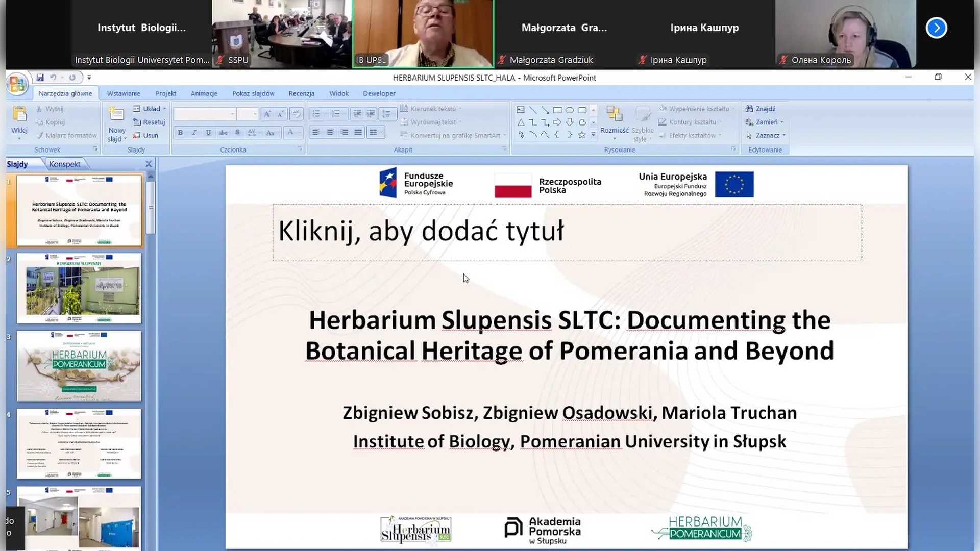This screenshot has height=551, width=980.
Task: Click the Wklej paste icon
Action: (x=19, y=115)
